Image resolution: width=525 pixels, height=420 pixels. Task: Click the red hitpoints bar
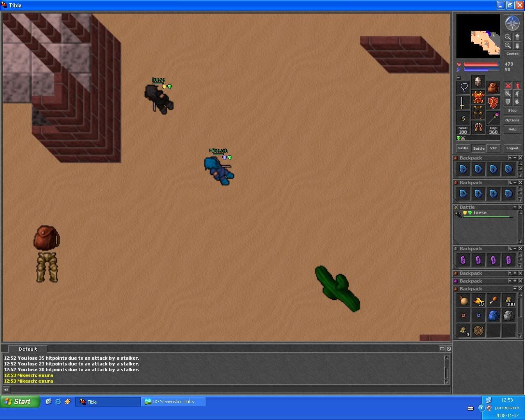[x=481, y=64]
